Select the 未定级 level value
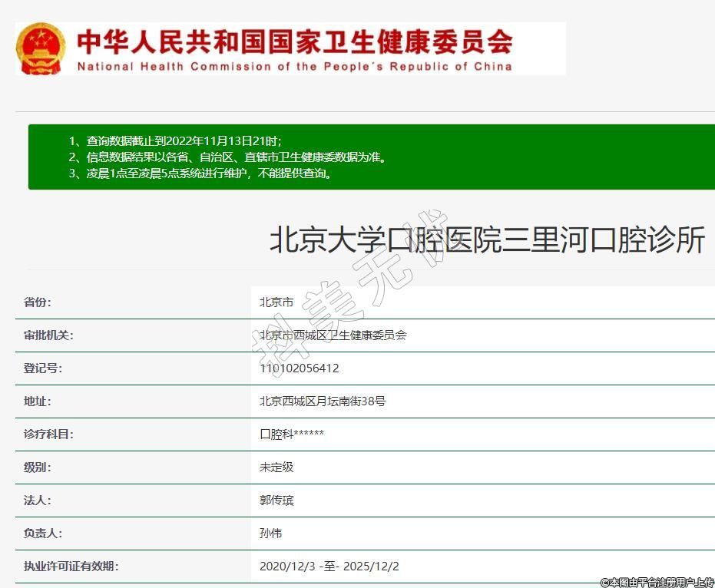Image resolution: width=715 pixels, height=588 pixels. pyautogui.click(x=276, y=467)
